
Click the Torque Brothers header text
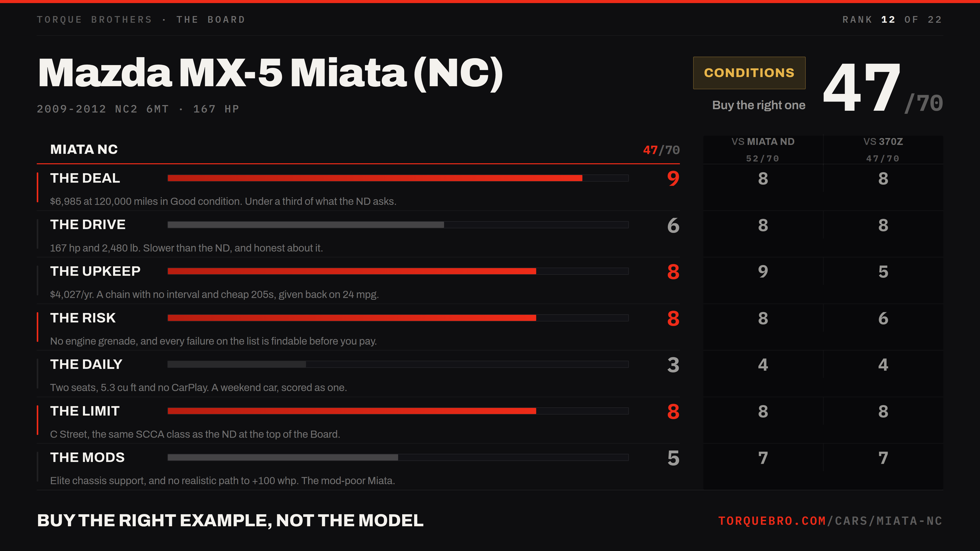click(94, 19)
